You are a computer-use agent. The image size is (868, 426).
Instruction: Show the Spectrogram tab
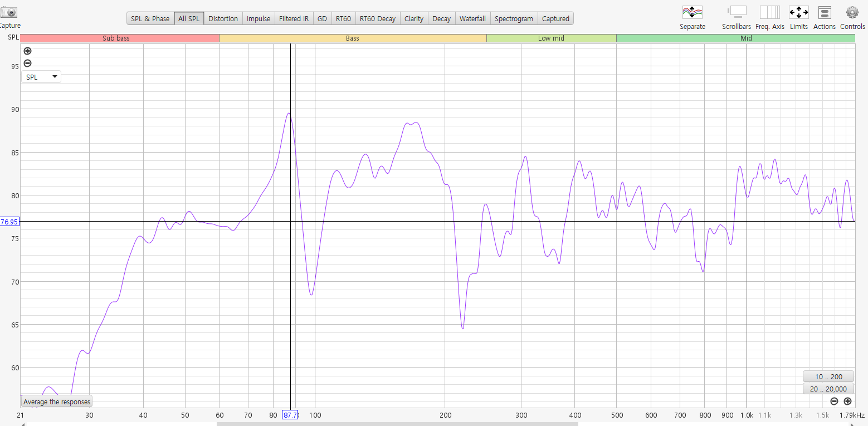point(514,18)
